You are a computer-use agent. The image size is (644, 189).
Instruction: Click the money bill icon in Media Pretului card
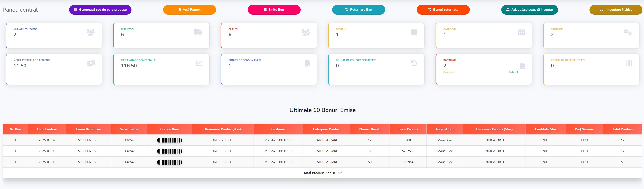(x=91, y=63)
